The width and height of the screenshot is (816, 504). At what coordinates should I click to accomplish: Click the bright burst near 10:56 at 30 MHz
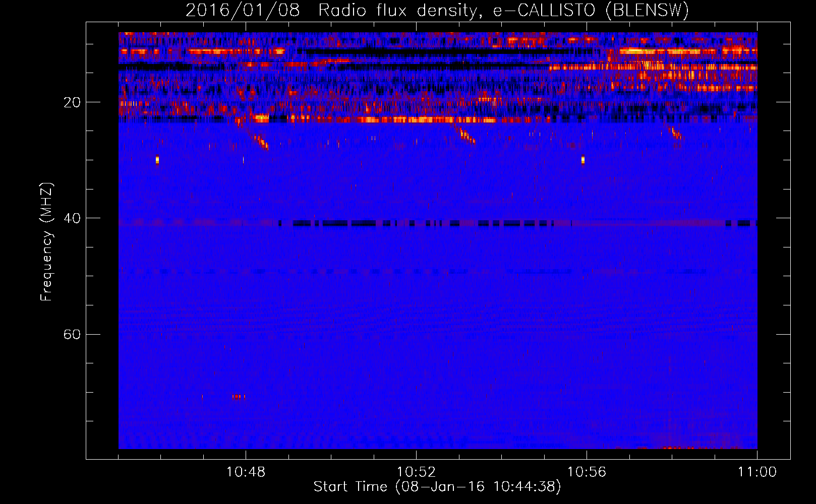[x=583, y=160]
